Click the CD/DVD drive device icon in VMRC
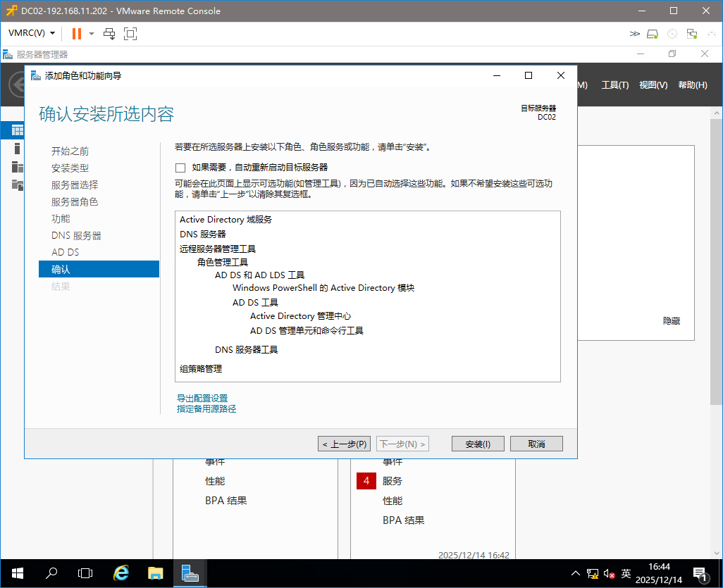The height and width of the screenshot is (588, 723). pyautogui.click(x=672, y=34)
